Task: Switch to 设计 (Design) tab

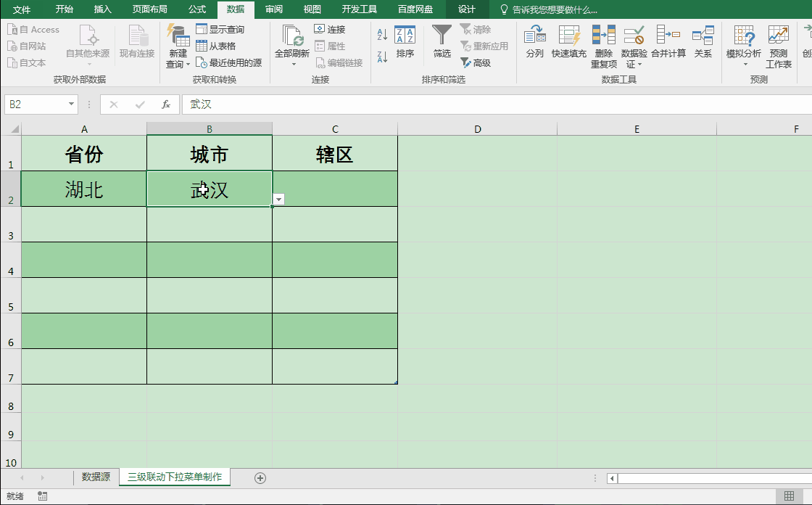Action: (467, 9)
